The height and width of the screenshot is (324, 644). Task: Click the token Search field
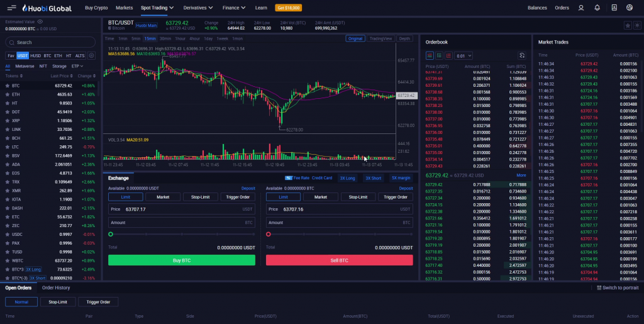50,42
